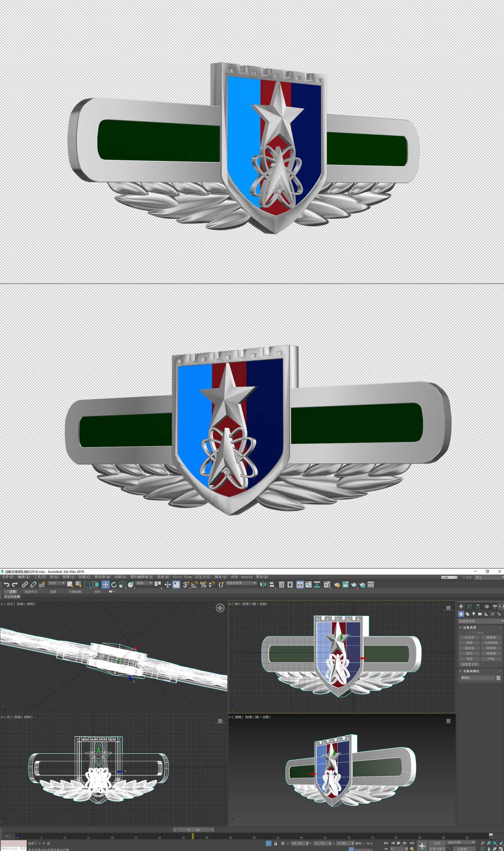
Task: Switch to the 自由形式 ribbon tab
Action: [31, 591]
